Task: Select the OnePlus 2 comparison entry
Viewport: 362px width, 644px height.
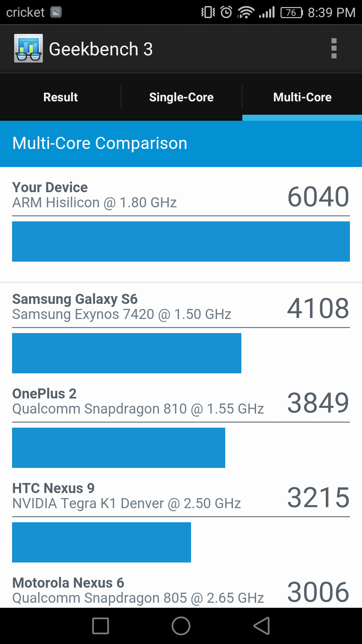Action: (137, 401)
